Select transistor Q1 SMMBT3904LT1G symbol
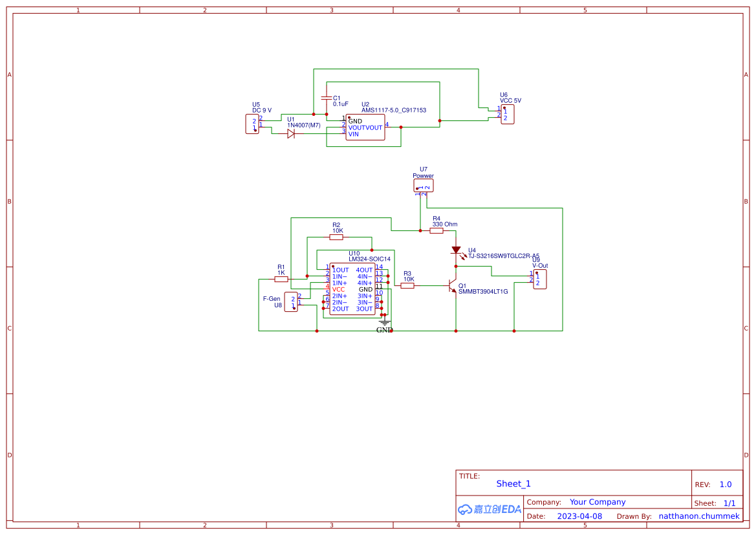This screenshot has height=535, width=756. (453, 285)
